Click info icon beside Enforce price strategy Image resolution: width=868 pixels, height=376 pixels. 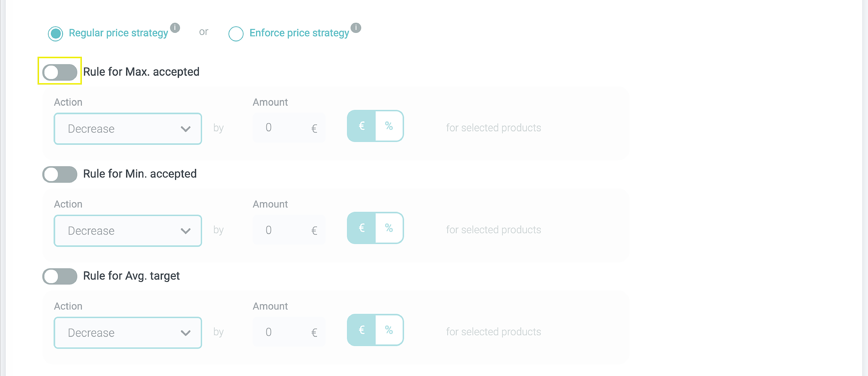(356, 28)
